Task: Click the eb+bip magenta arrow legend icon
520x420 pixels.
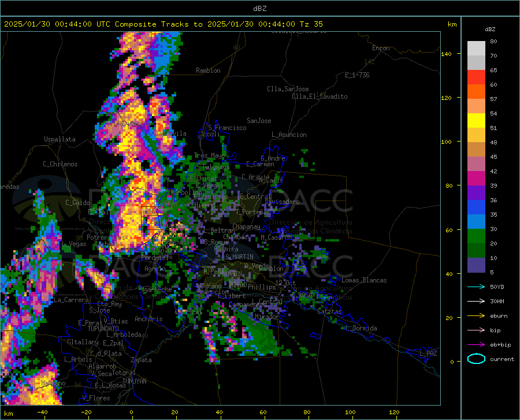Action: 476,345
